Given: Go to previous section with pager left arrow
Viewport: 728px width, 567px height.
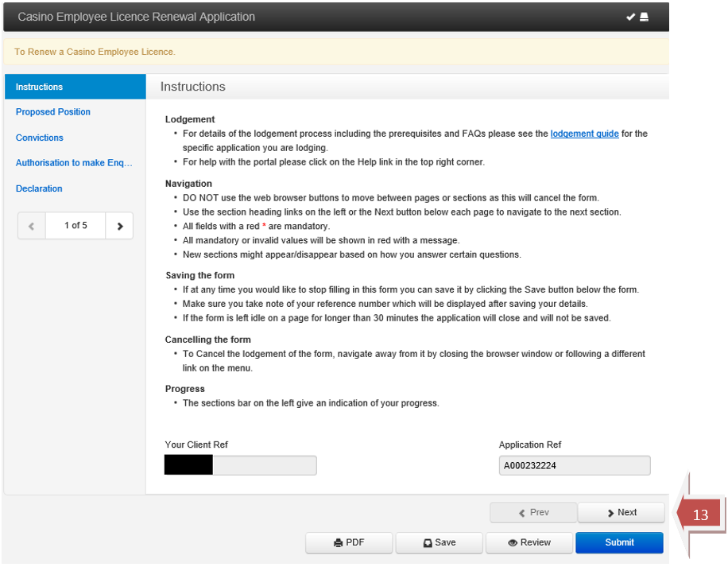Looking at the screenshot, I should [32, 226].
